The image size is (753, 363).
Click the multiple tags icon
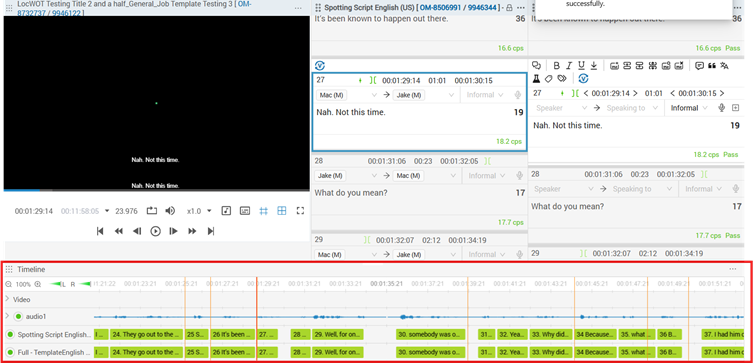point(562,78)
